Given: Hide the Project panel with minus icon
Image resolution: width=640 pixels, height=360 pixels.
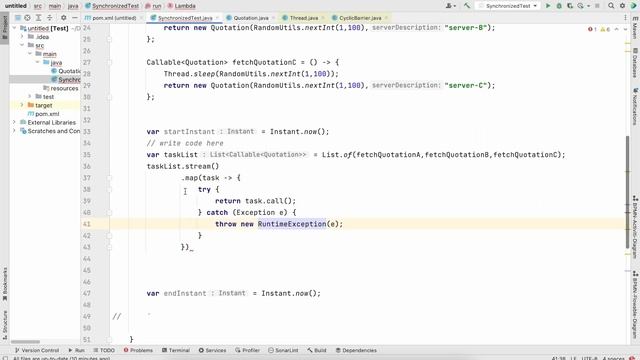Looking at the screenshot, I should (x=74, y=18).
